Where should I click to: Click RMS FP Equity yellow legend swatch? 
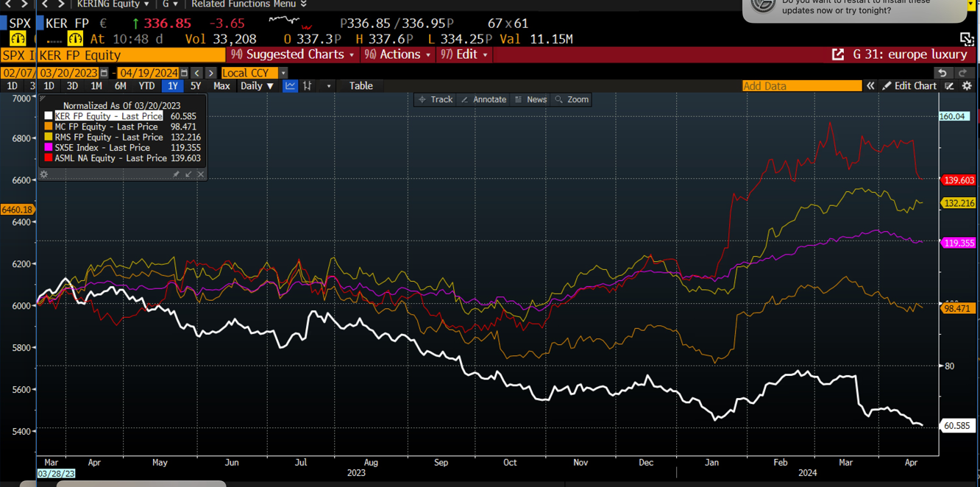click(x=49, y=137)
